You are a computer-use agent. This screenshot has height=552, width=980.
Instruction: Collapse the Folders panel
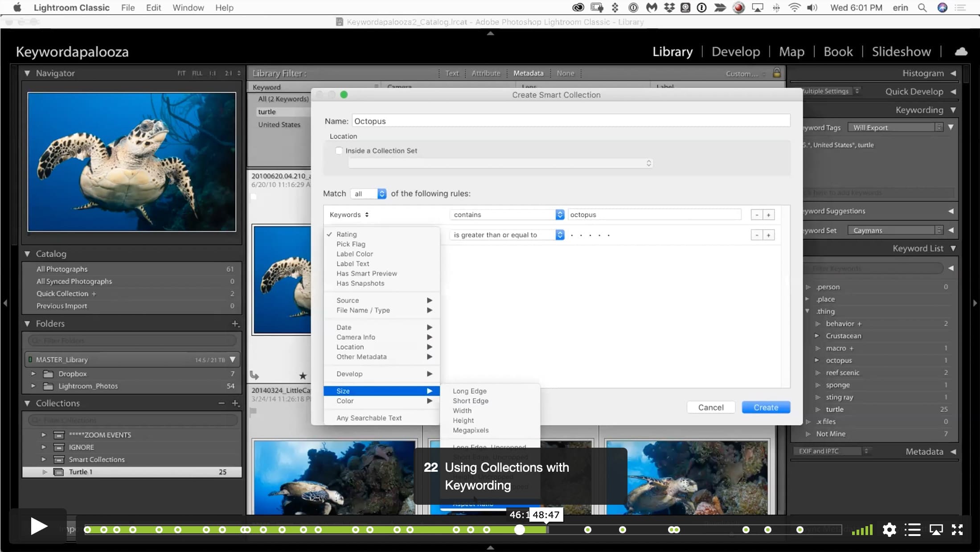pos(27,324)
